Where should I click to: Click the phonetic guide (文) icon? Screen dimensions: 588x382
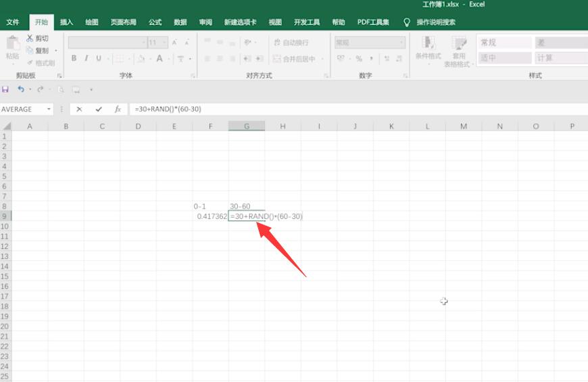pyautogui.click(x=180, y=59)
